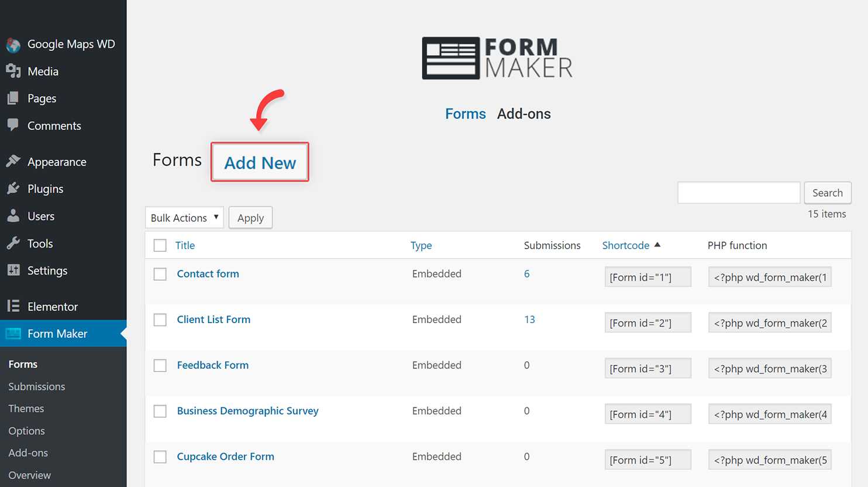
Task: Toggle the select-all checkbox beside Title
Action: point(160,245)
